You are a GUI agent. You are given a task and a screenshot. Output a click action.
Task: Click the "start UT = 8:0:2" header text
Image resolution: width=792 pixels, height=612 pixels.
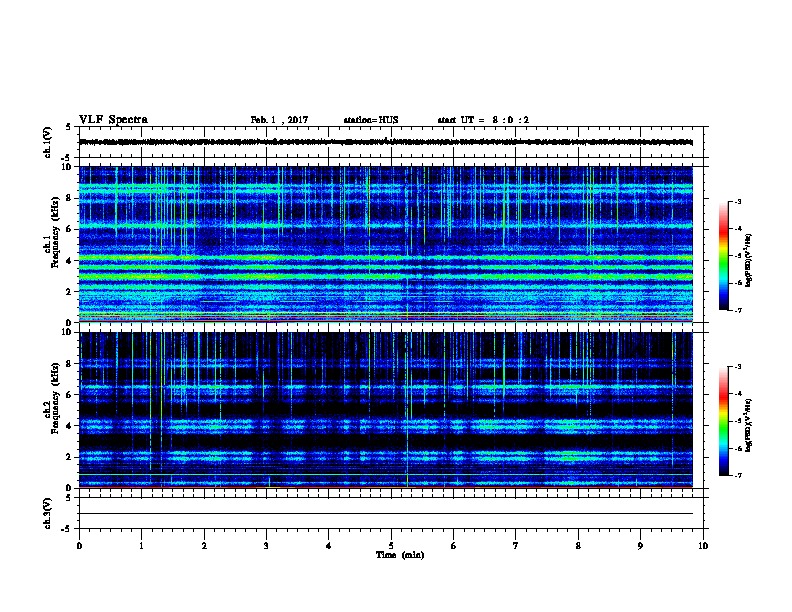483,120
